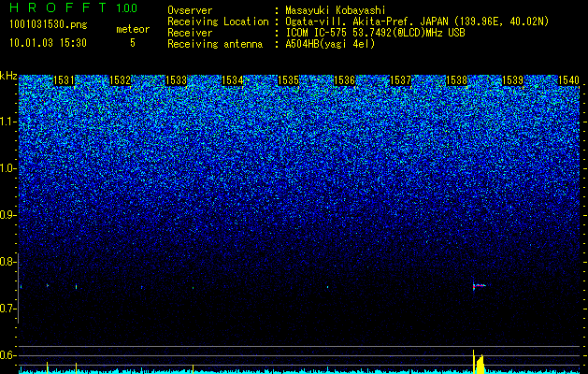Click the 1540 time marker
Viewport: 588px width, 374px height.
568,80
